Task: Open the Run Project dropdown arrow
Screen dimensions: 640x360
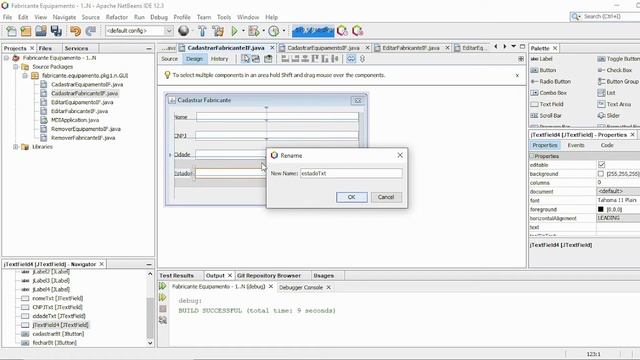Action: (x=243, y=31)
